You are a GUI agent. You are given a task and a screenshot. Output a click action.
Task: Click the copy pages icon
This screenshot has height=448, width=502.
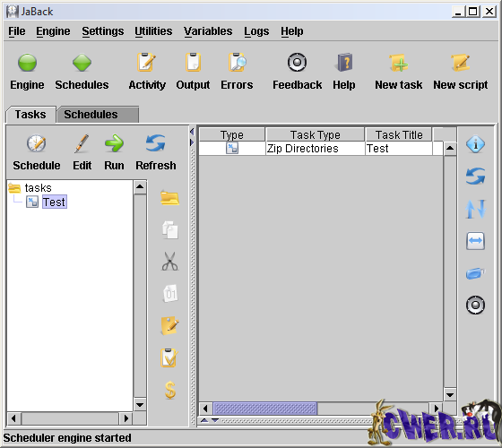point(169,229)
